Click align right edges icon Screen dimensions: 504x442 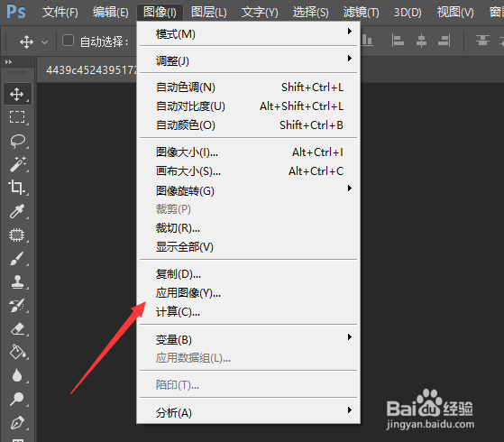[444, 41]
